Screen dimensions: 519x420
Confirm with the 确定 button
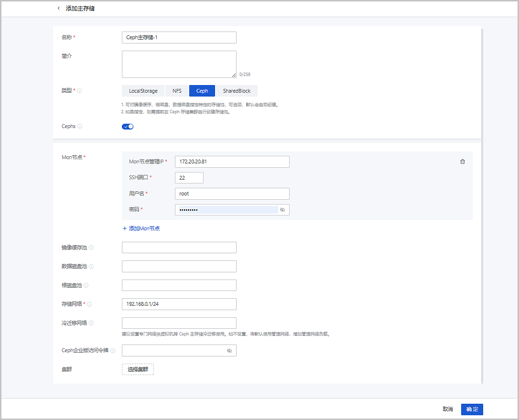pos(472,409)
